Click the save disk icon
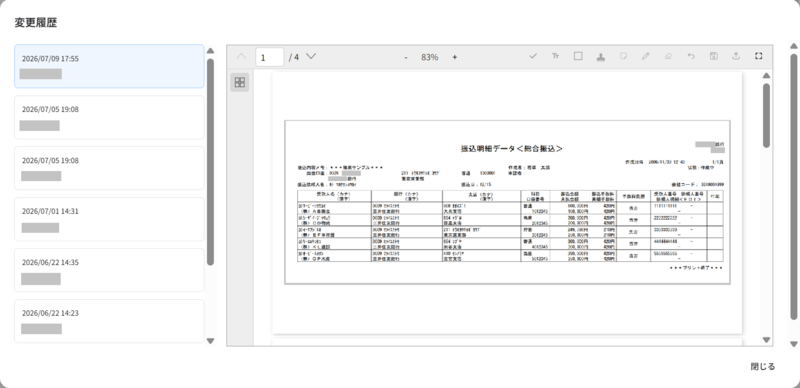The image size is (800, 388). [714, 57]
